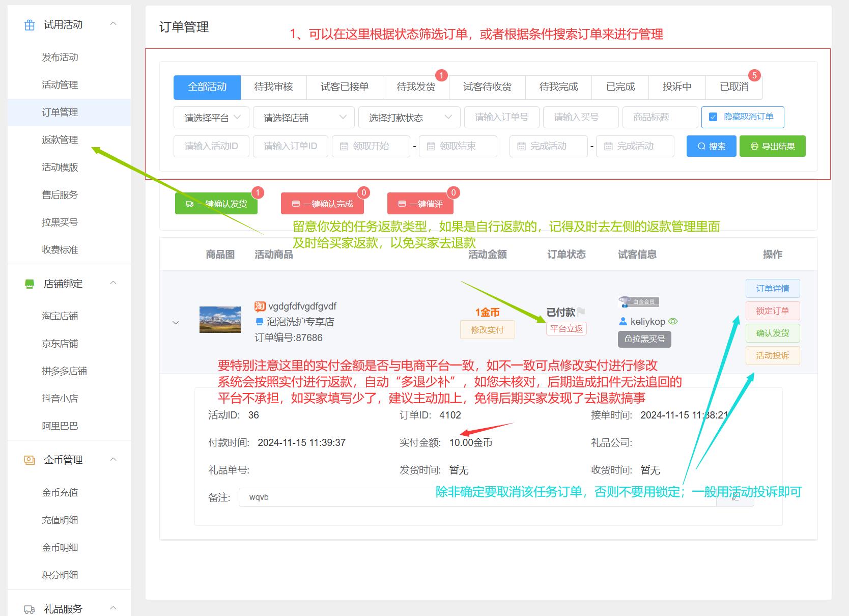Click the user avatar icon beside keliykop
The width and height of the screenshot is (849, 616).
pos(622,322)
